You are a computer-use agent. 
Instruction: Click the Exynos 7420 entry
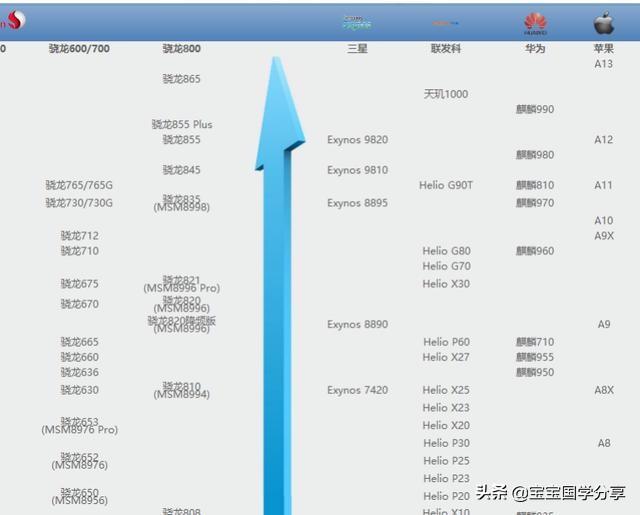pos(358,390)
